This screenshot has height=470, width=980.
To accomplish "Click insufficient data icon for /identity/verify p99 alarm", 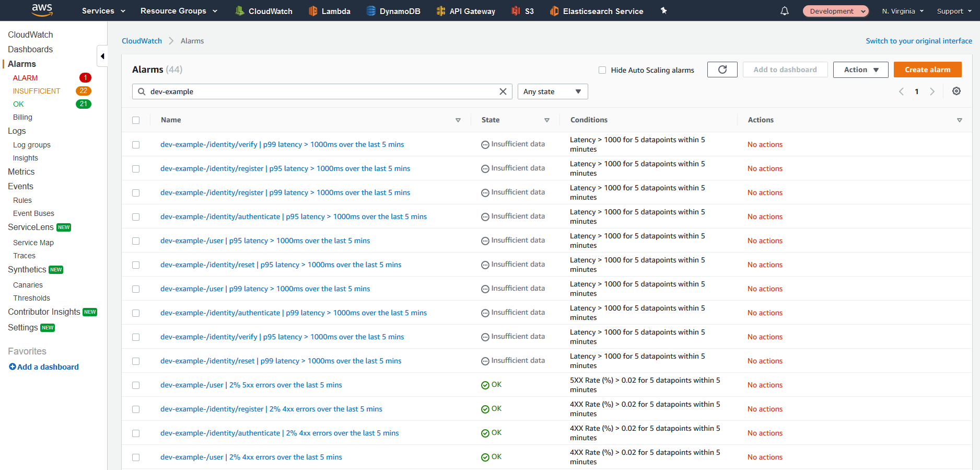I will click(x=485, y=145).
